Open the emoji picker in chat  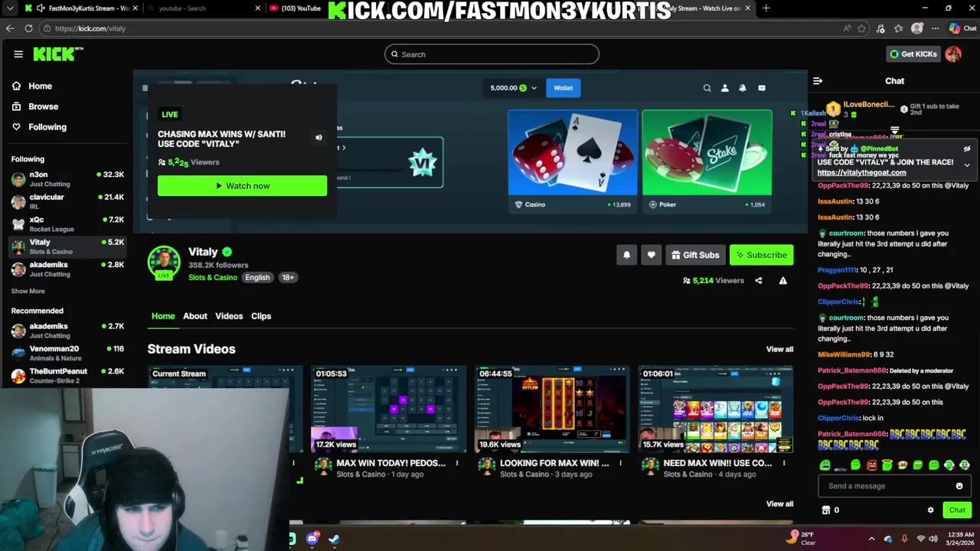[x=959, y=486]
